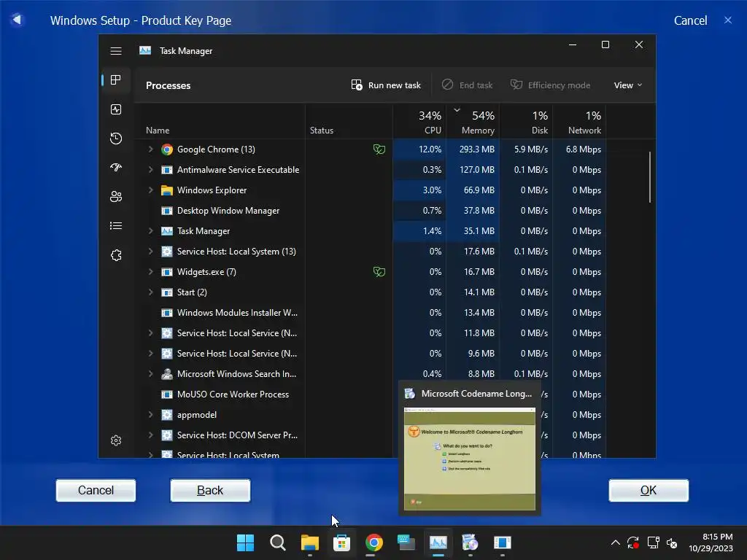Open Search from the taskbar
Screen dimensions: 747x560
click(x=278, y=542)
